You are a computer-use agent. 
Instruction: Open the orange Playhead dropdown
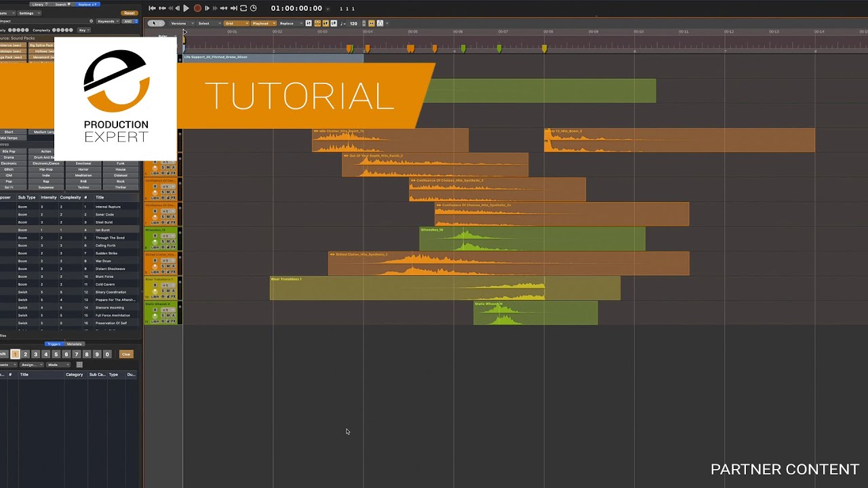tap(264, 23)
